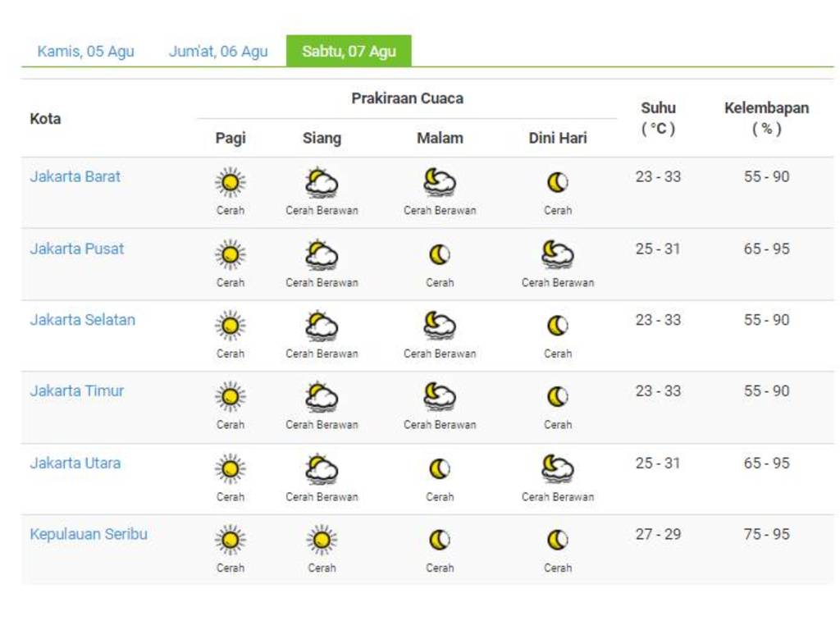Click Jakarta Timur Dini Hari moon icon

(558, 398)
